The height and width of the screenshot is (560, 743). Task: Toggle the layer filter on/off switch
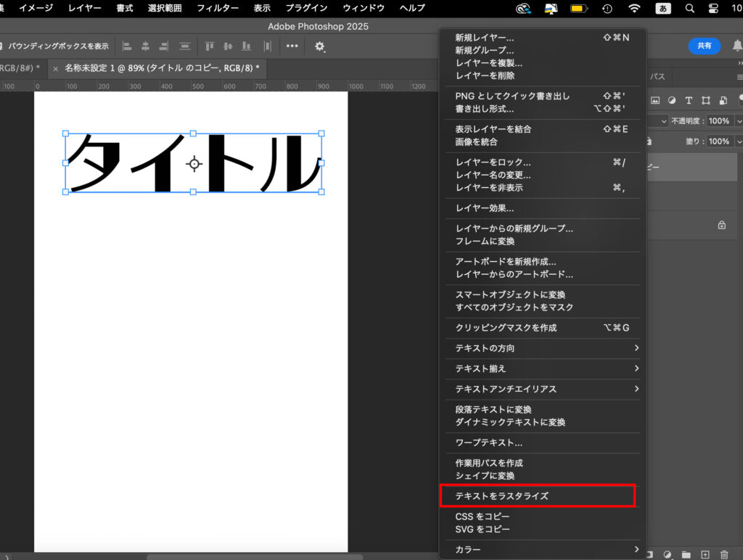(739, 100)
